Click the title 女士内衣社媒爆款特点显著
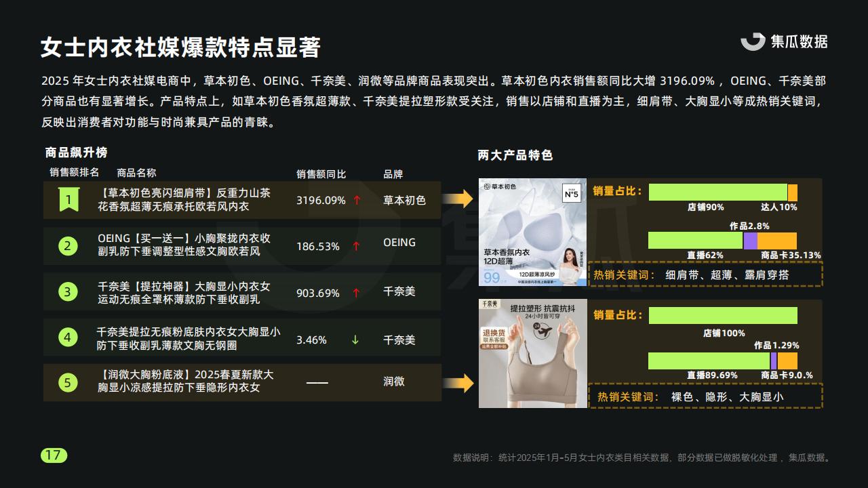The image size is (868, 488). [x=180, y=47]
